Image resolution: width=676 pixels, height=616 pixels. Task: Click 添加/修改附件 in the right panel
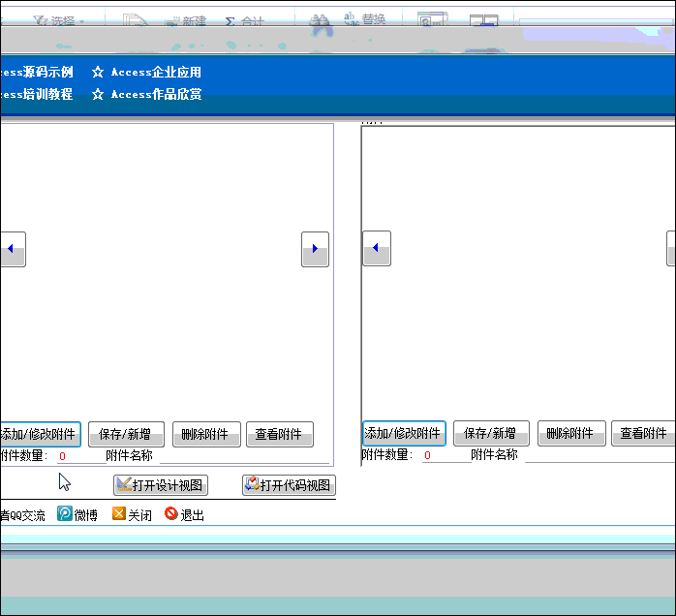click(404, 433)
